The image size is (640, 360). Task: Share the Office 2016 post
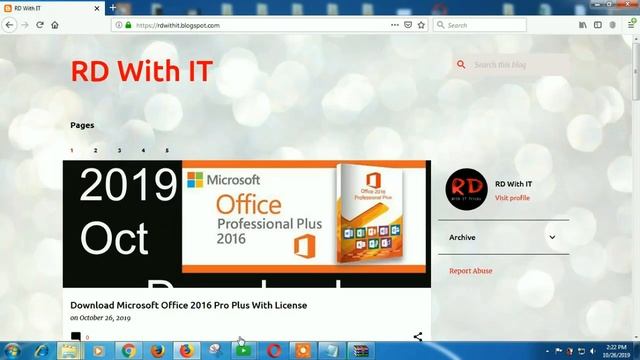(418, 337)
